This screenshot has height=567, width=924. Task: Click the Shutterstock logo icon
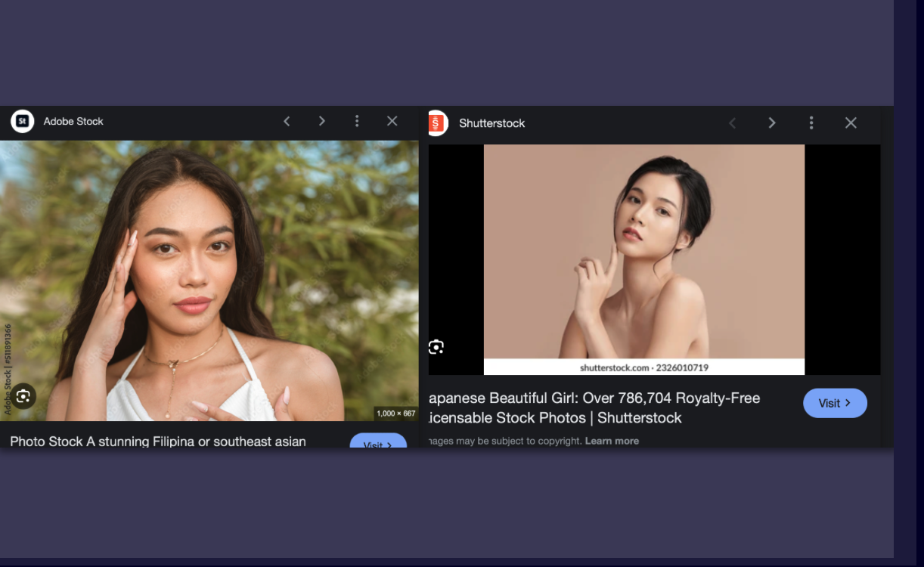click(437, 123)
